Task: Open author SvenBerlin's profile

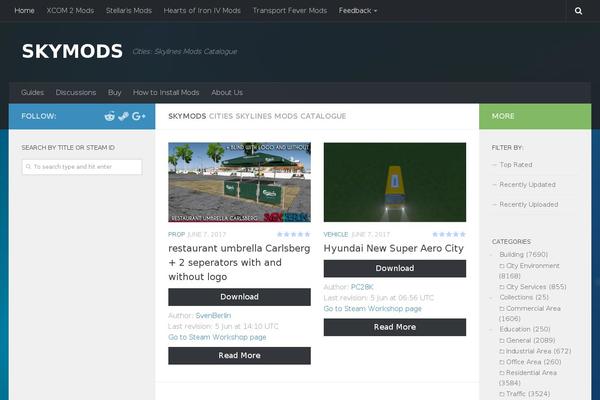Action: point(213,316)
